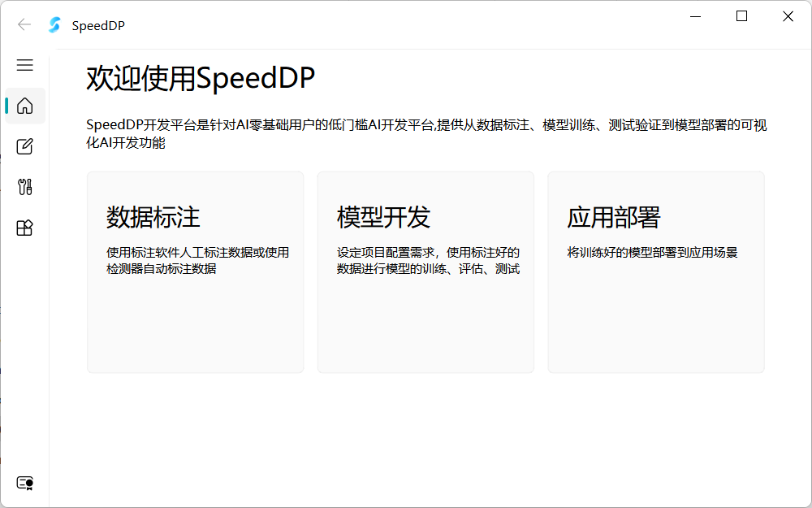Click the SpeedDP开发平台 description paragraph
This screenshot has width=812, height=508.
point(427,134)
